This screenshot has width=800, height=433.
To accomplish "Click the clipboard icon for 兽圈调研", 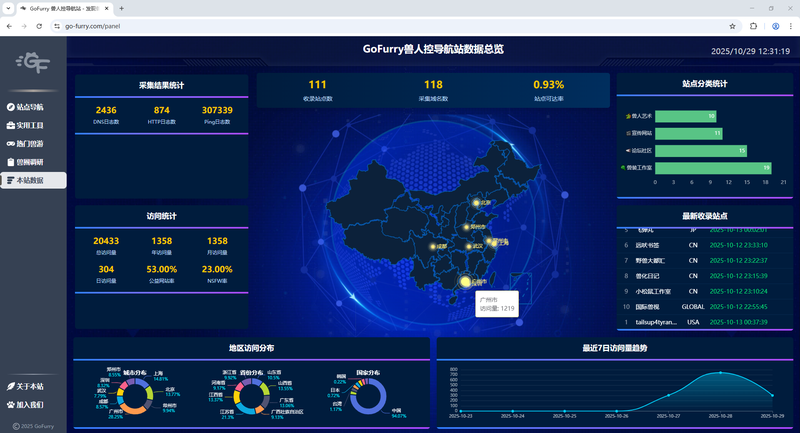I will tap(11, 162).
